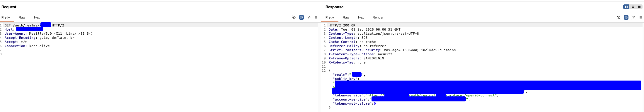Screen dimensions: 644x112
Task: Switch Request panel to Raw tab
Action: (x=22, y=17)
